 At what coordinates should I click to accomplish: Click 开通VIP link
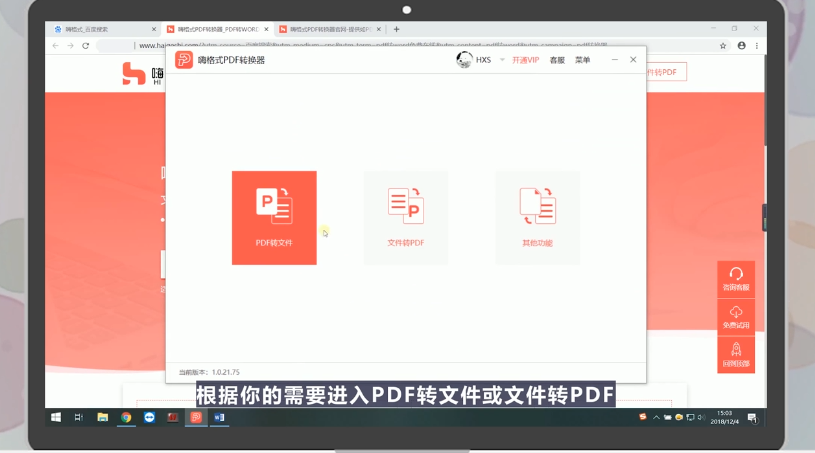click(x=525, y=60)
